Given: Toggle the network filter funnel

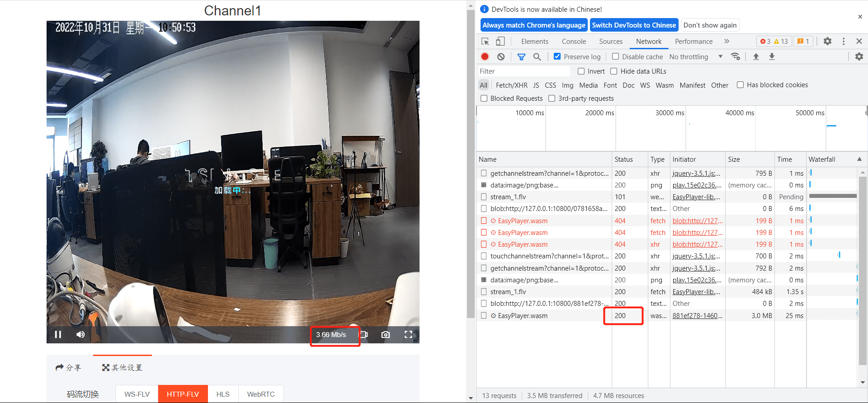Looking at the screenshot, I should [x=521, y=56].
